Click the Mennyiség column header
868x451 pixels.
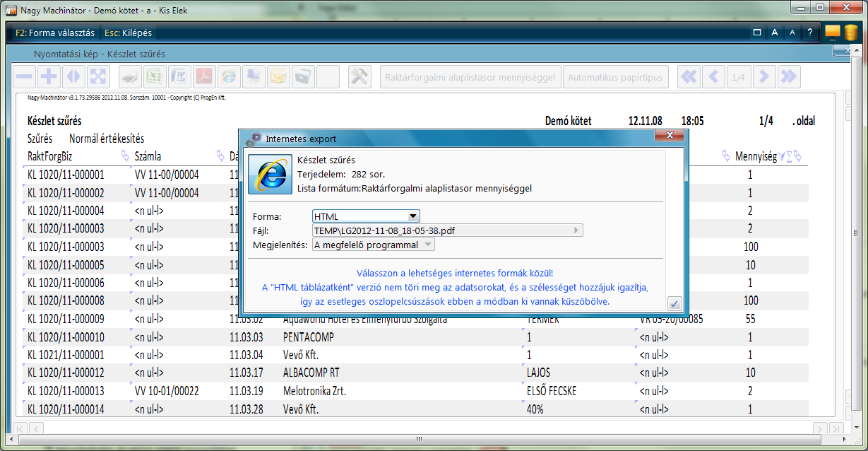coord(756,156)
